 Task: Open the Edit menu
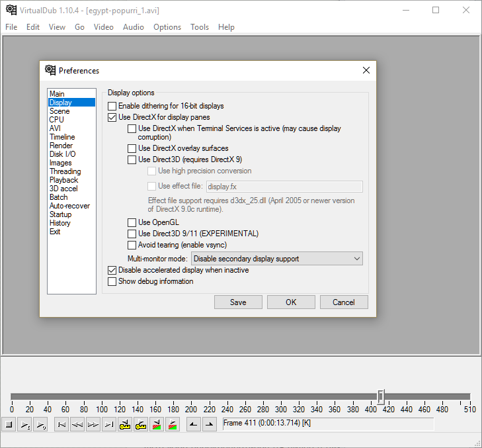[x=33, y=27]
